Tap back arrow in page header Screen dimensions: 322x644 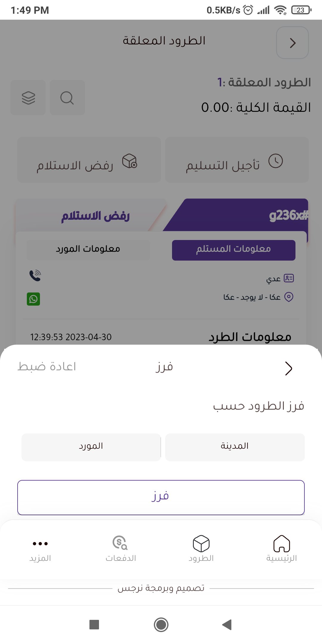[x=292, y=43]
